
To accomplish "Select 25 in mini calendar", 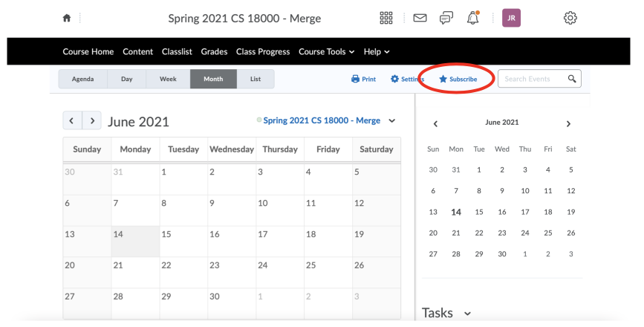I will pos(548,233).
